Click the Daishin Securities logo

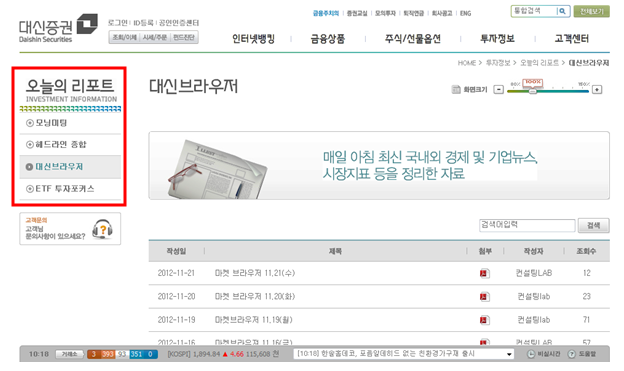point(58,28)
